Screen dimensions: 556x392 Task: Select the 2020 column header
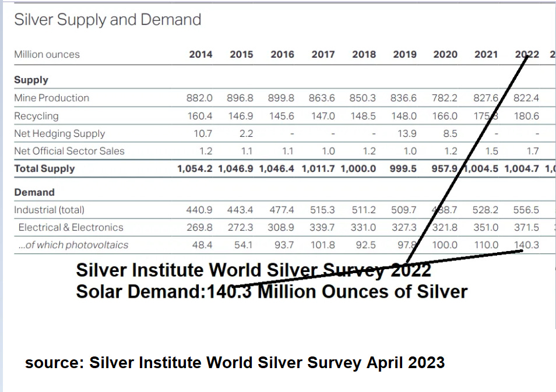pyautogui.click(x=445, y=55)
